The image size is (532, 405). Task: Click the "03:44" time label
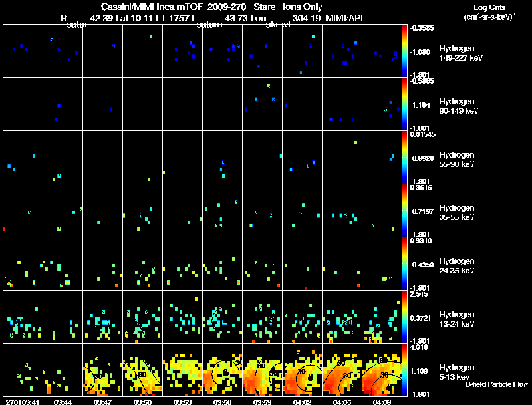[63, 402]
